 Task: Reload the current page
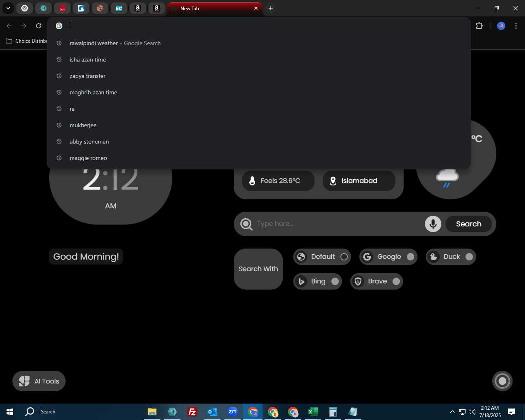point(39,26)
